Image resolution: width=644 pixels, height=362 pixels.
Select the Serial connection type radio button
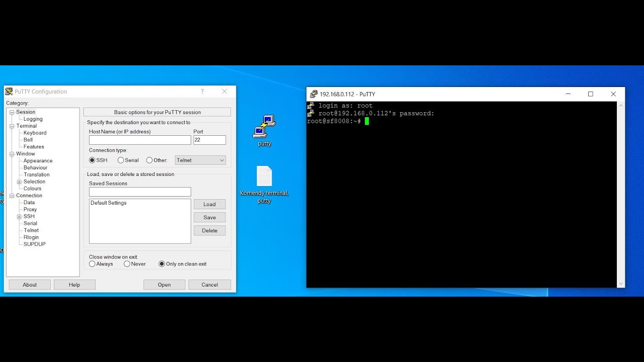pyautogui.click(x=121, y=160)
